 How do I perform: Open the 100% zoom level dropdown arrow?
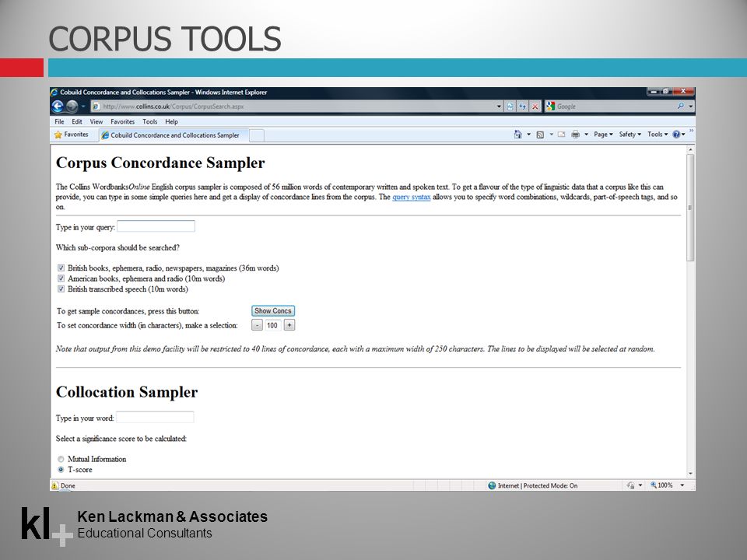(682, 485)
